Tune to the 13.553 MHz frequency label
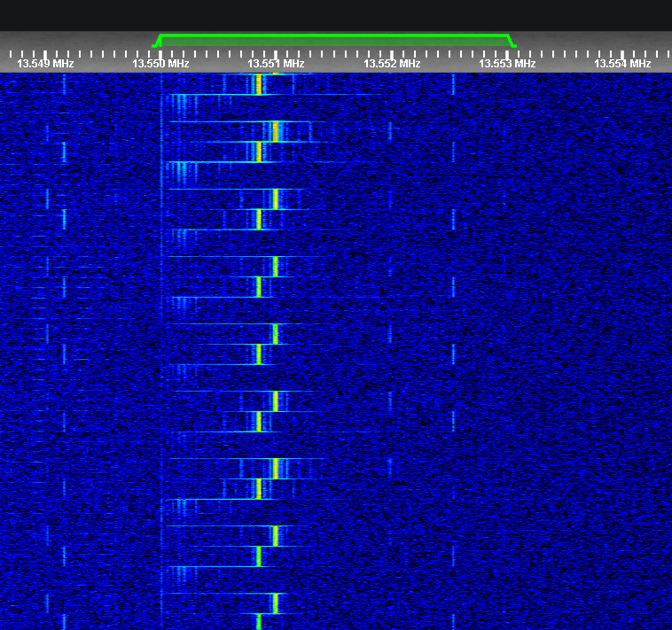The image size is (672, 630). (507, 64)
